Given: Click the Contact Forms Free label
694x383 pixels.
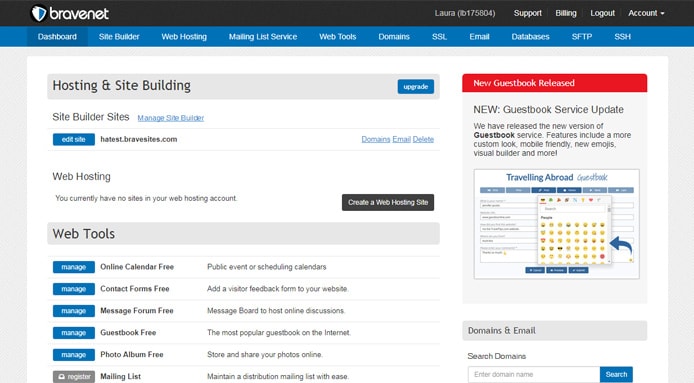Looking at the screenshot, I should click(135, 289).
